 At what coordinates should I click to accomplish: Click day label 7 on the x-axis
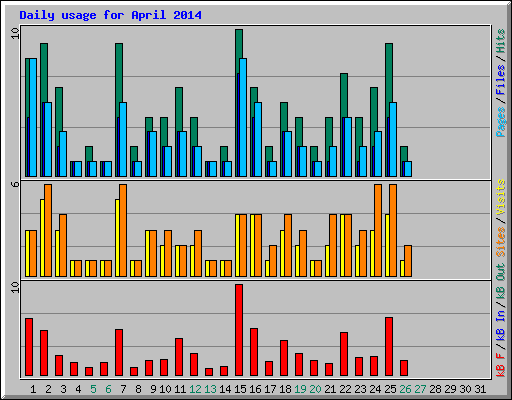click(123, 389)
